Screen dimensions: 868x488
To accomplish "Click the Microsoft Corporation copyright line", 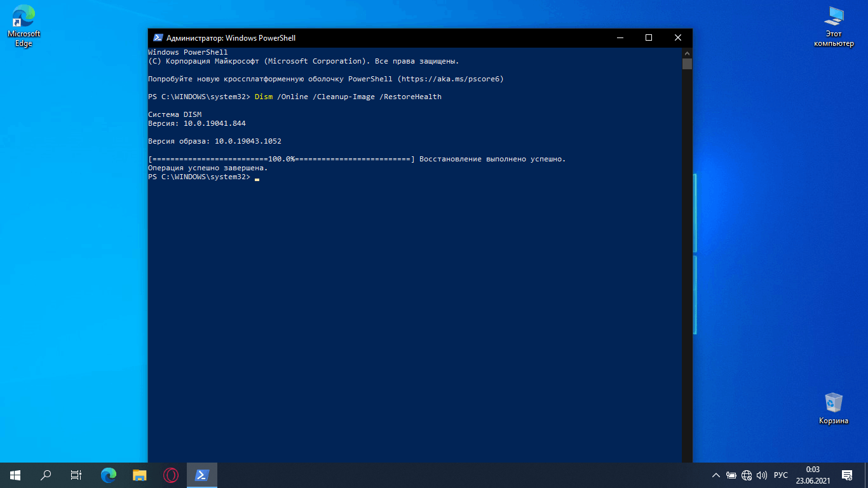I will coord(304,62).
